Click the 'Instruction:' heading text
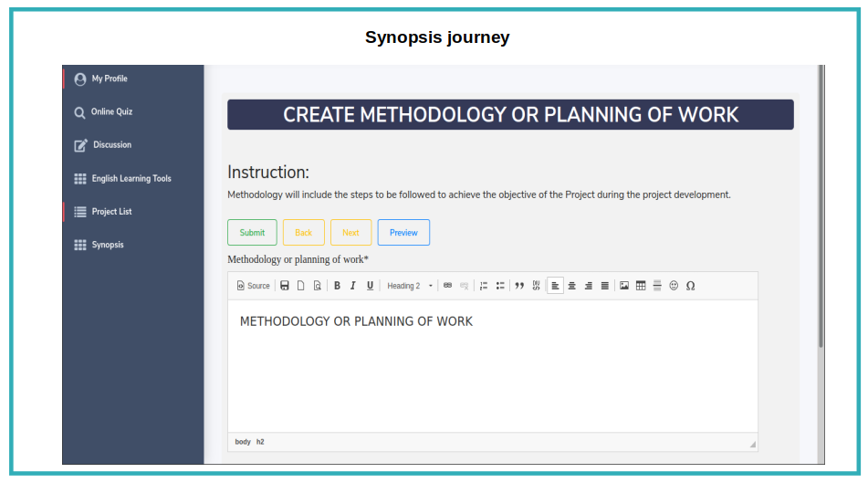The image size is (868, 483). pyautogui.click(x=268, y=173)
